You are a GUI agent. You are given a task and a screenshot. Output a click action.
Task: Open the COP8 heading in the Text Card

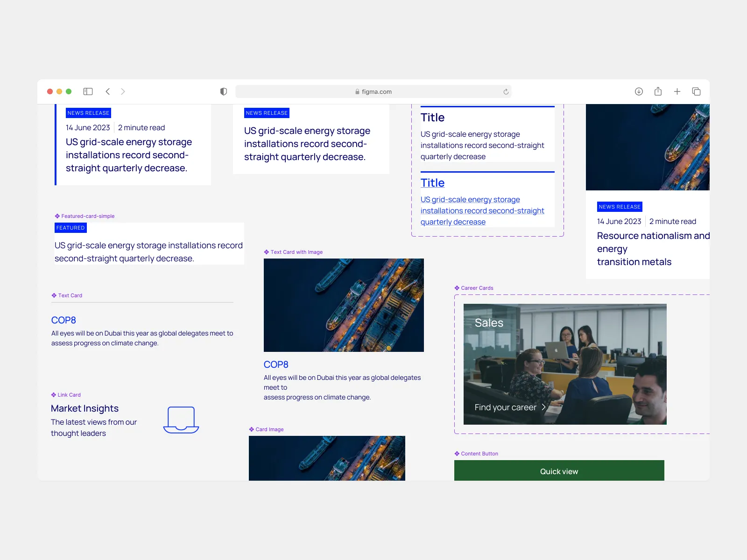[x=63, y=320]
